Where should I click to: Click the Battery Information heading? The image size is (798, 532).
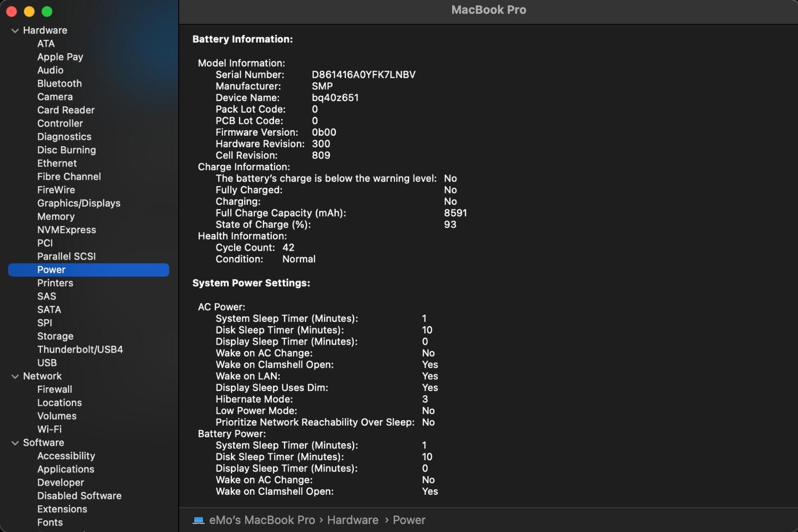[x=243, y=39]
